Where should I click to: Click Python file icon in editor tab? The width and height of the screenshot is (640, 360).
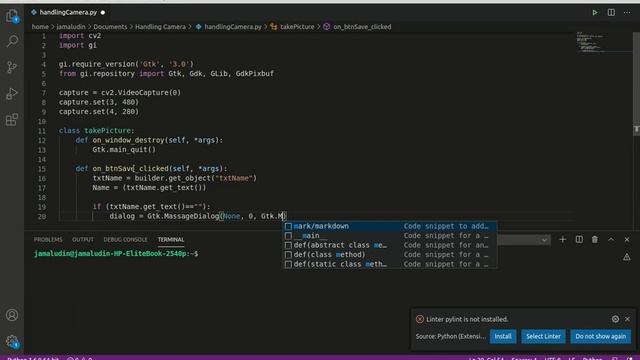(34, 12)
